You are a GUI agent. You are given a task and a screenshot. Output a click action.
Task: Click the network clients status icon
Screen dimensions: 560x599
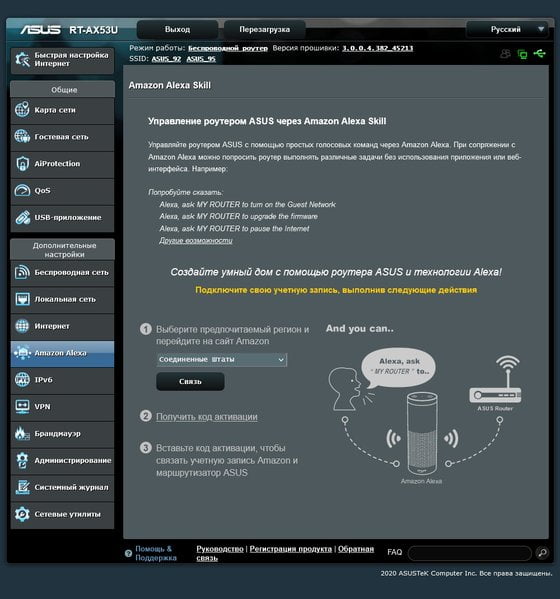[x=522, y=54]
